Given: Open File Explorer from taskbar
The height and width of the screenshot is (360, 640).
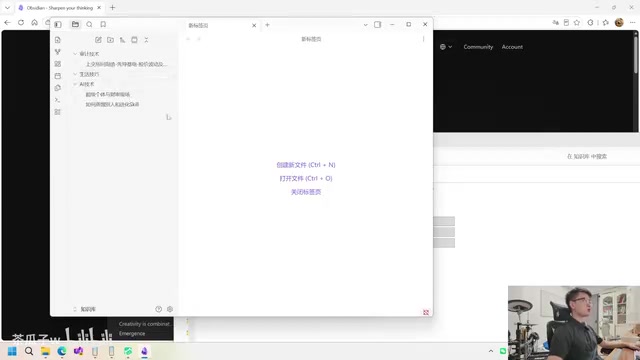Looking at the screenshot, I should tap(45, 351).
